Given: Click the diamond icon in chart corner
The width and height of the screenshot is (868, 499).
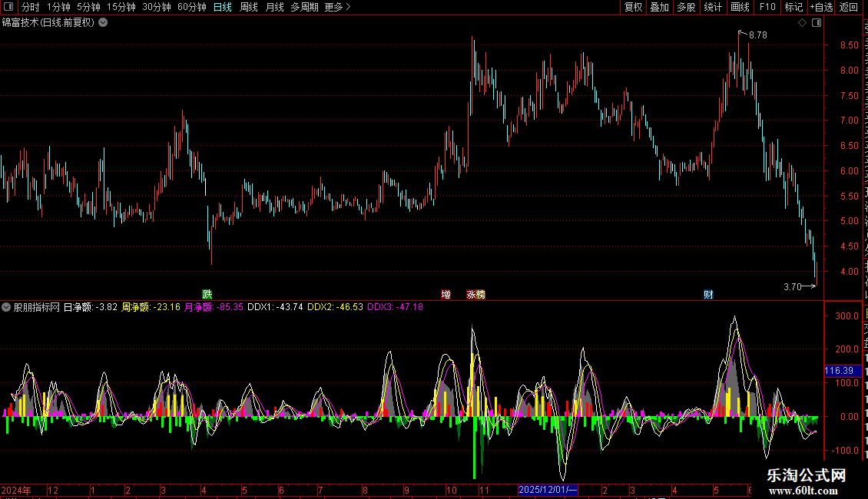Looking at the screenshot, I should pyautogui.click(x=802, y=23).
